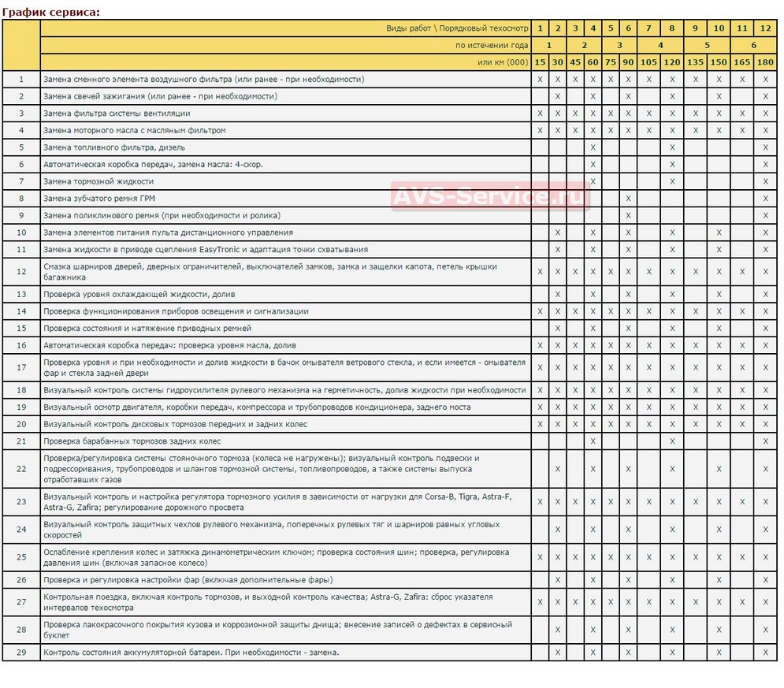
Task: Select row about EasyTronic clutch fluid replacement
Action: [390, 250]
